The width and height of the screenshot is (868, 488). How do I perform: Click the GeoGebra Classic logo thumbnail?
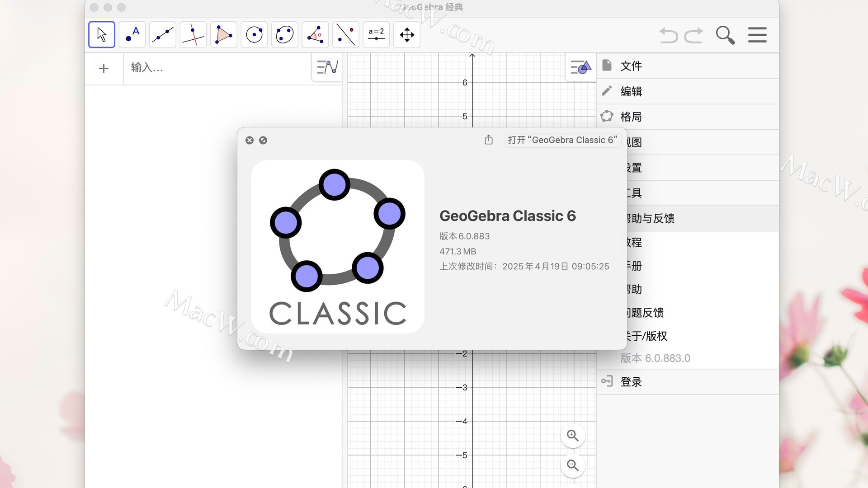point(338,247)
